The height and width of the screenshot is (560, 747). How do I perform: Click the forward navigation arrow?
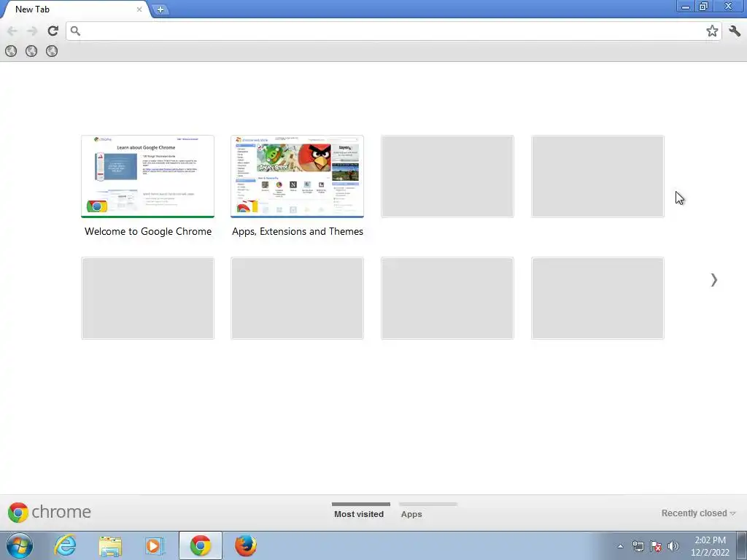32,31
